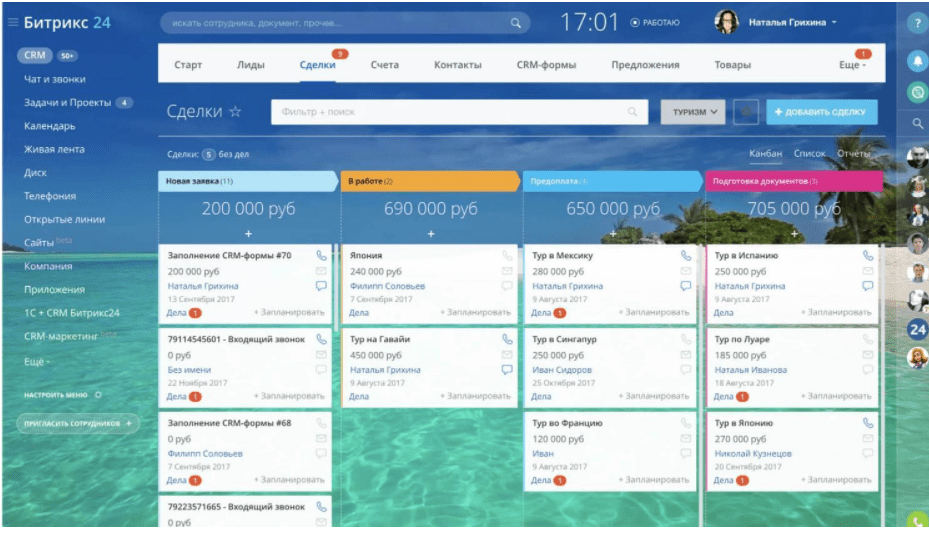This screenshot has height=538, width=929.
Task: Click gear icon next to НАСТРОИТЬ МЕНЮ
Action: (x=98, y=395)
